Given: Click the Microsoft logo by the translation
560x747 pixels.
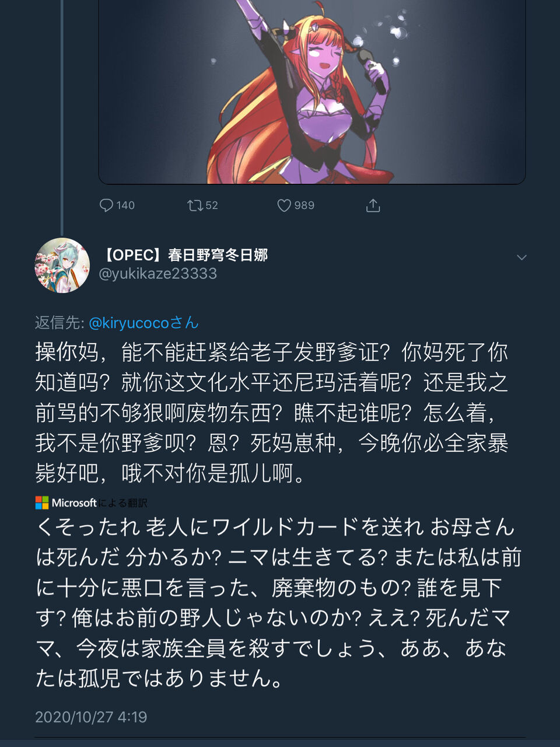Looking at the screenshot, I should 42,502.
